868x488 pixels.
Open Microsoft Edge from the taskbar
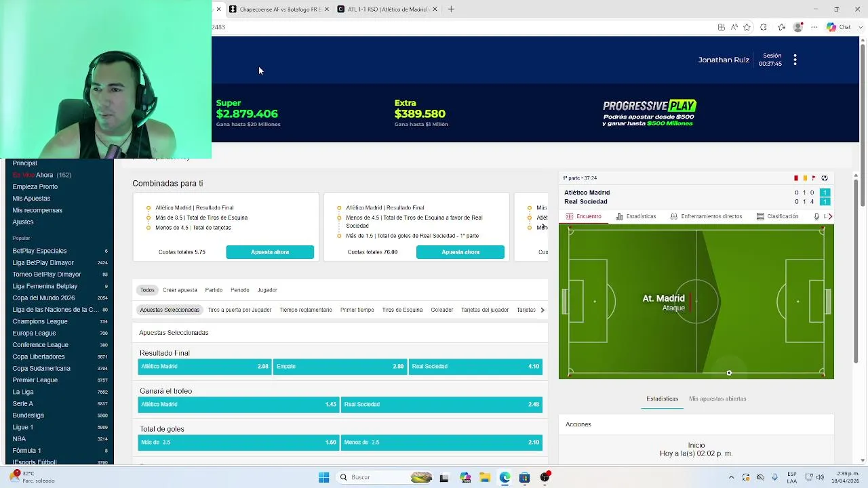[505, 477]
